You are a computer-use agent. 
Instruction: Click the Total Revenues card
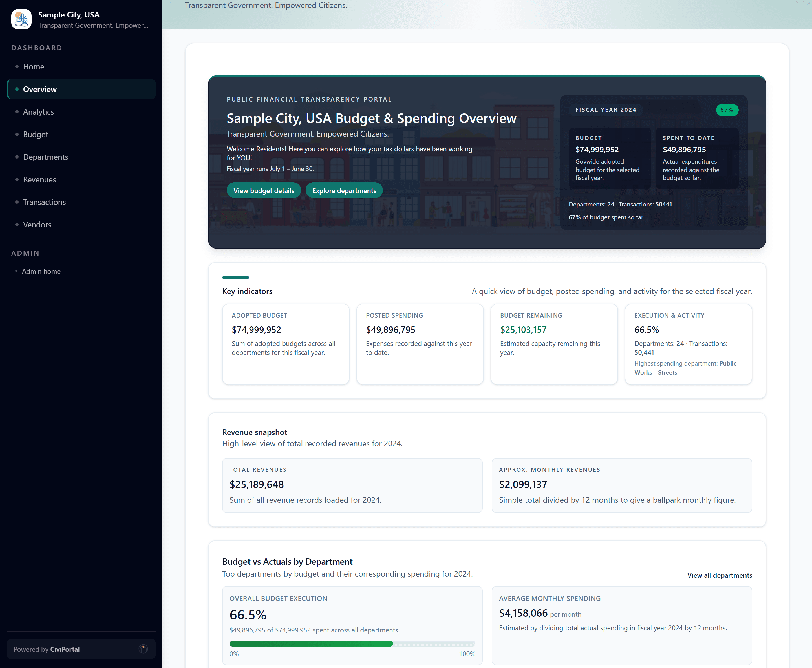tap(352, 485)
